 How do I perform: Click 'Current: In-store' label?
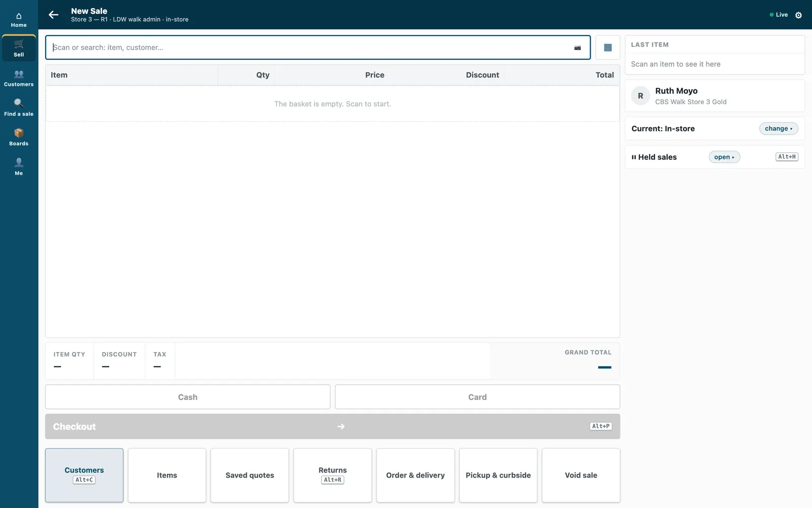pyautogui.click(x=663, y=129)
